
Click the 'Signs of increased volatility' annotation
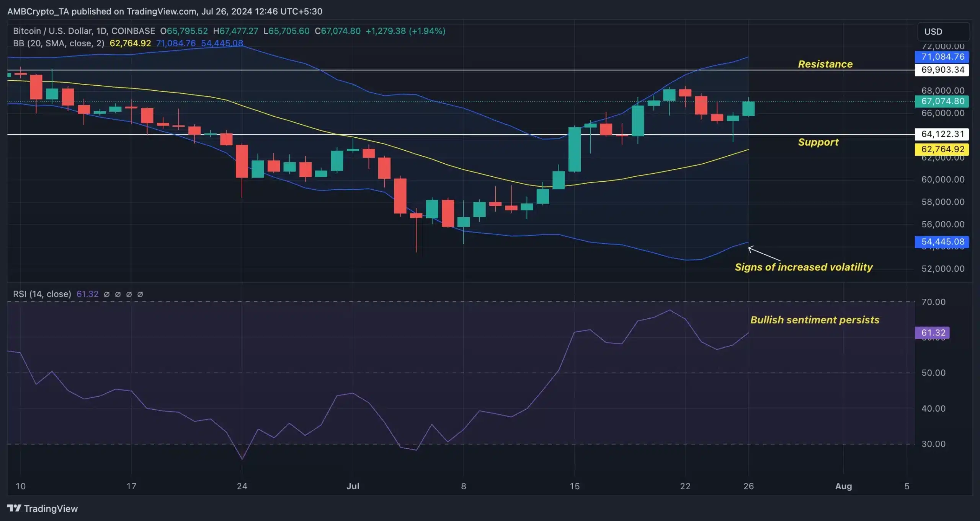coord(804,267)
